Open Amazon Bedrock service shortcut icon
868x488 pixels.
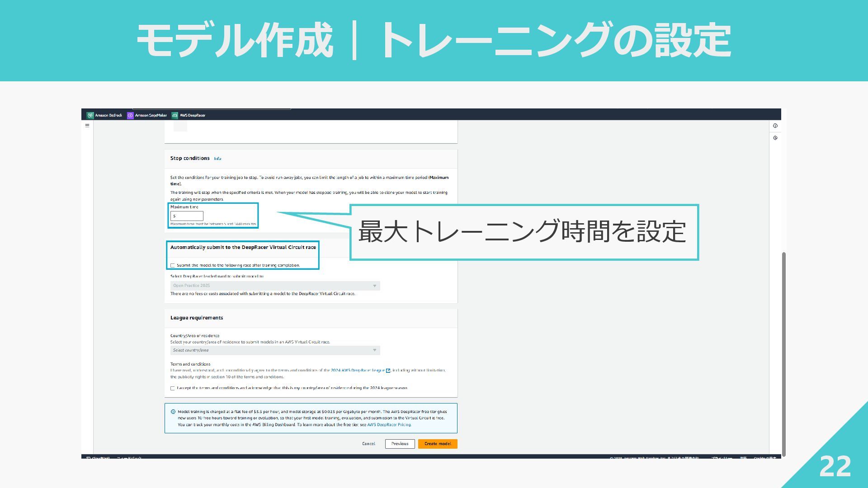(90, 115)
